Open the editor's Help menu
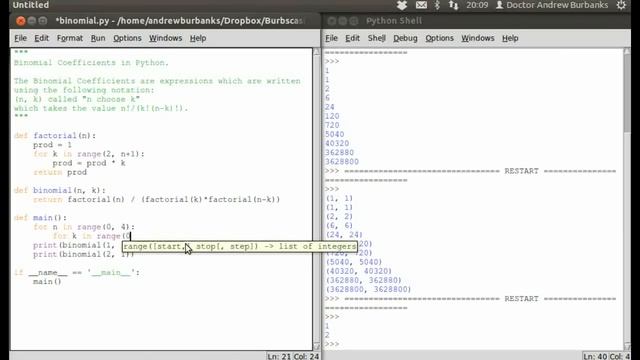The width and height of the screenshot is (640, 360). pos(198,38)
